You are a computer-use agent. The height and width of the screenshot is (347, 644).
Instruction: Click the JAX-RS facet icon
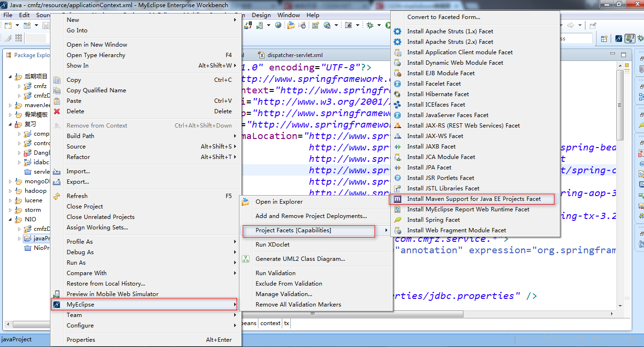397,126
